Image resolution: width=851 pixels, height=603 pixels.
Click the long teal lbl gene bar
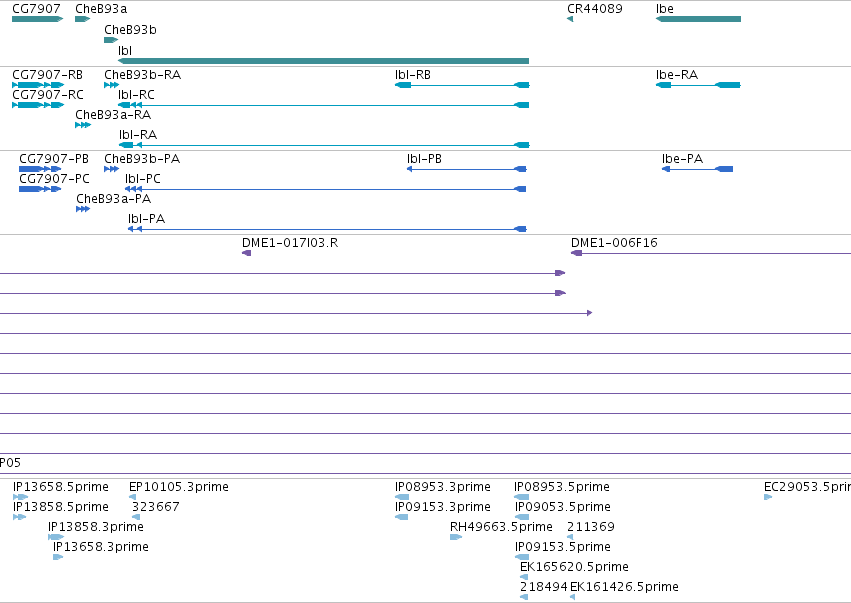(x=323, y=61)
